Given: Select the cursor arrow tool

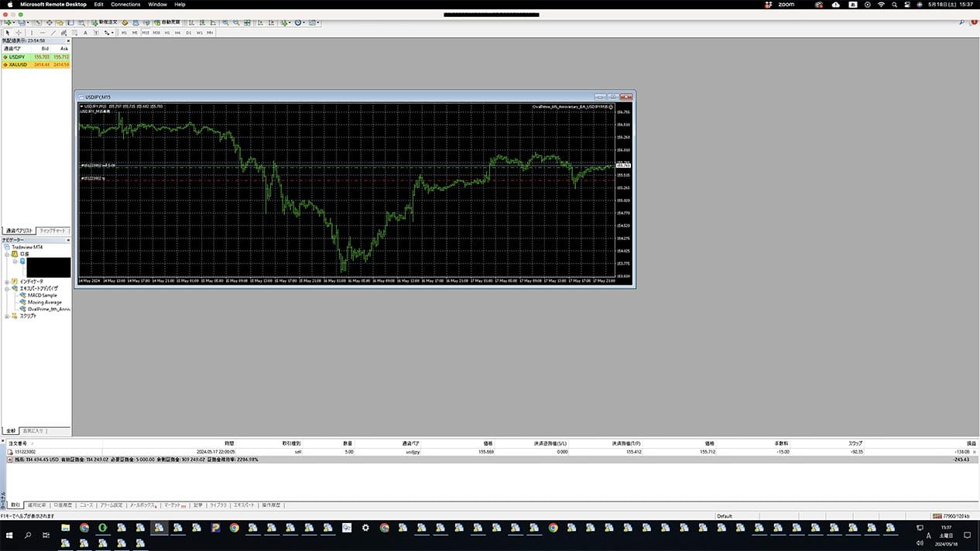Looking at the screenshot, I should tap(8, 33).
